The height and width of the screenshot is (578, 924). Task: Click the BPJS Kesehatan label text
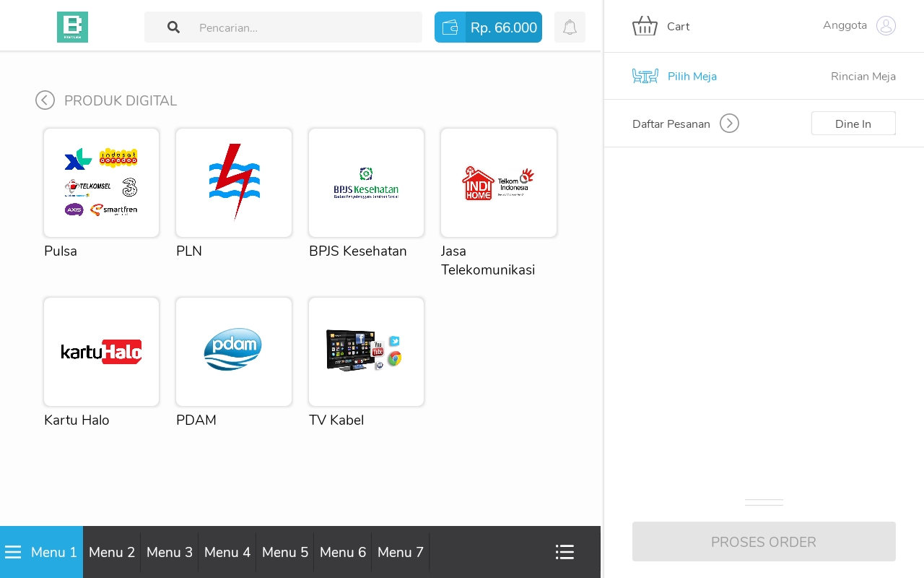358,251
